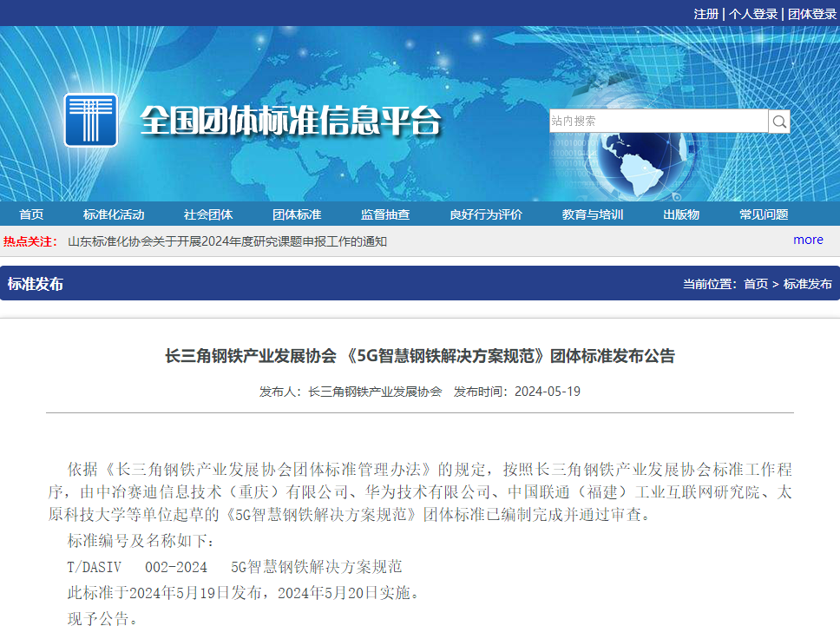Open the 标准化活动 menu item
This screenshot has width=840, height=639.
point(114,214)
